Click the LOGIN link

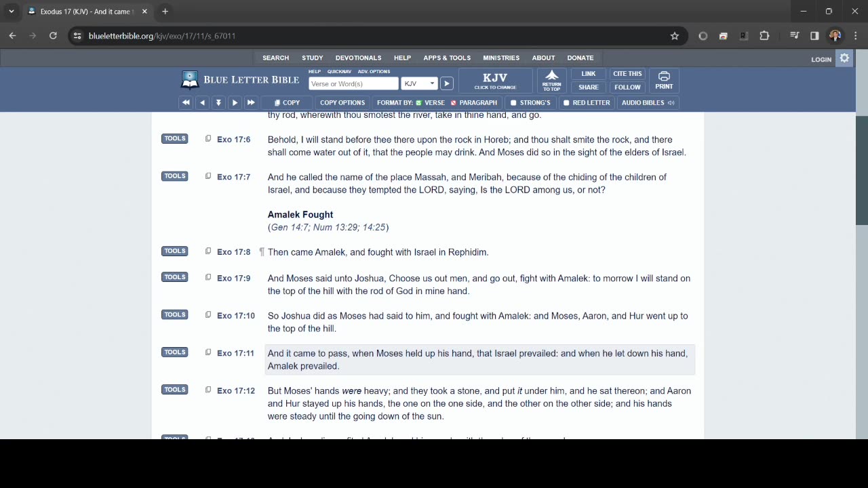[x=821, y=60]
